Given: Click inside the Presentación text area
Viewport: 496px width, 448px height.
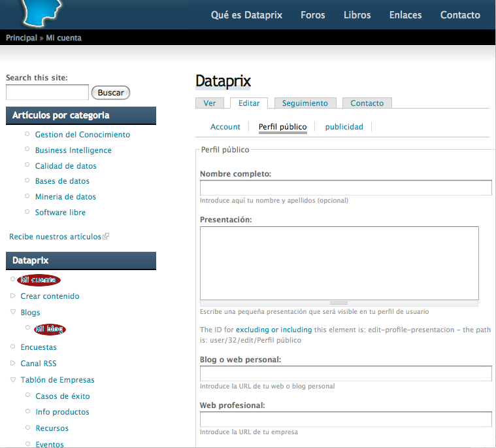Looking at the screenshot, I should (x=339, y=263).
